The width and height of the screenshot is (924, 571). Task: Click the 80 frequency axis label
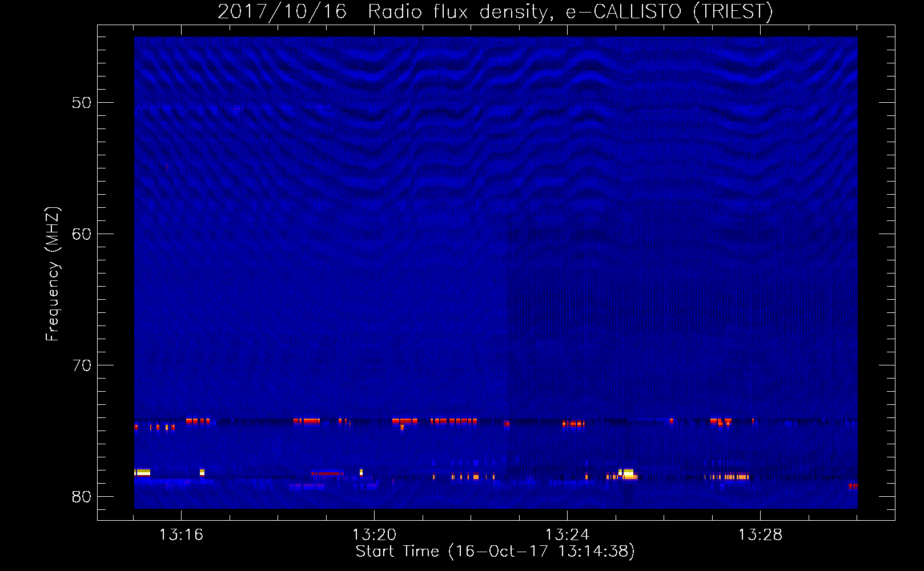82,497
